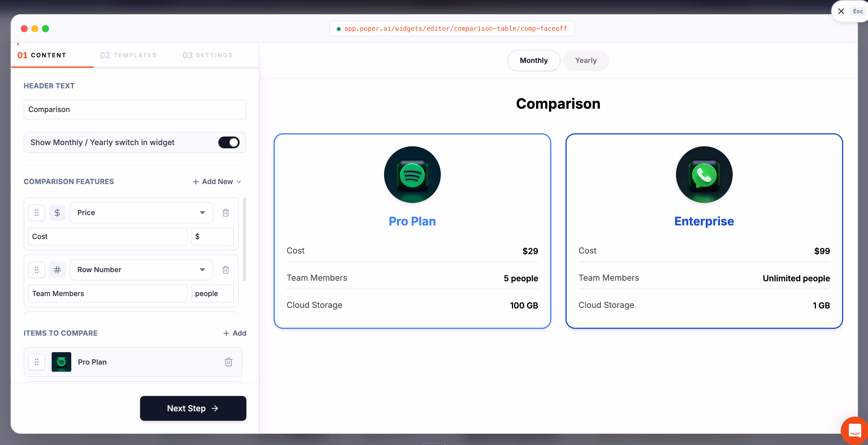Click the WhatsApp logo on the Enterprise card
Screen dimensions: 868x445
704,175
